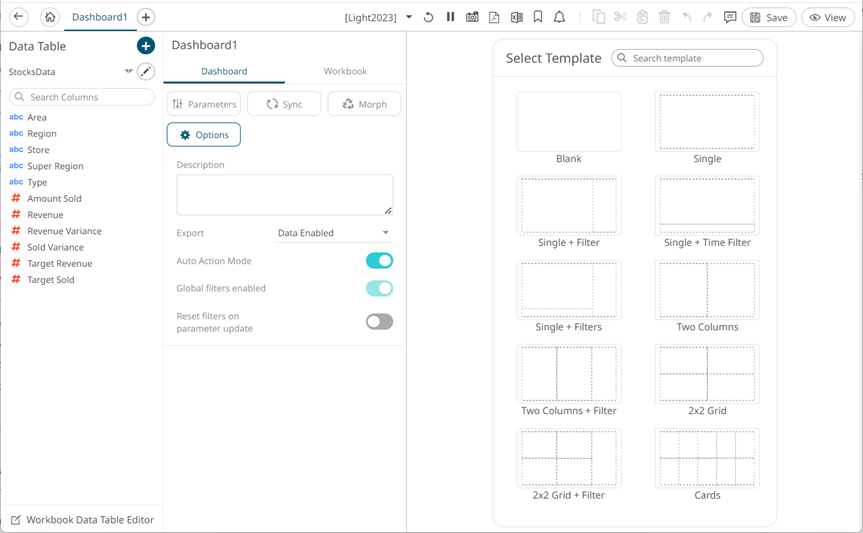Open the Parameters button
This screenshot has width=863, height=533.
pyautogui.click(x=204, y=104)
